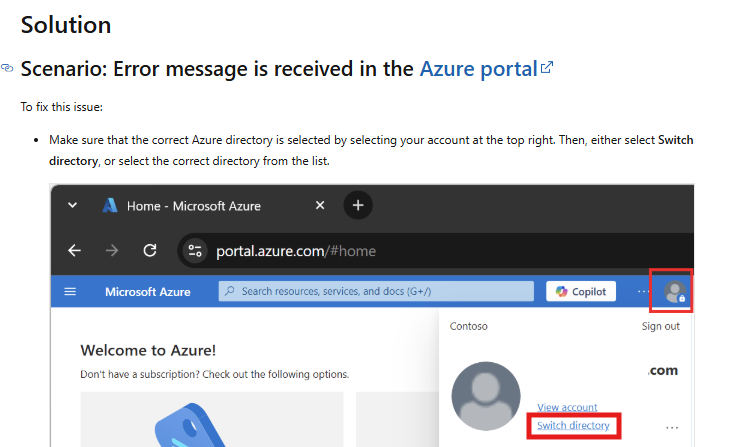Select the bold "Switch" word in the instructions
This screenshot has height=447, width=732.
point(676,140)
